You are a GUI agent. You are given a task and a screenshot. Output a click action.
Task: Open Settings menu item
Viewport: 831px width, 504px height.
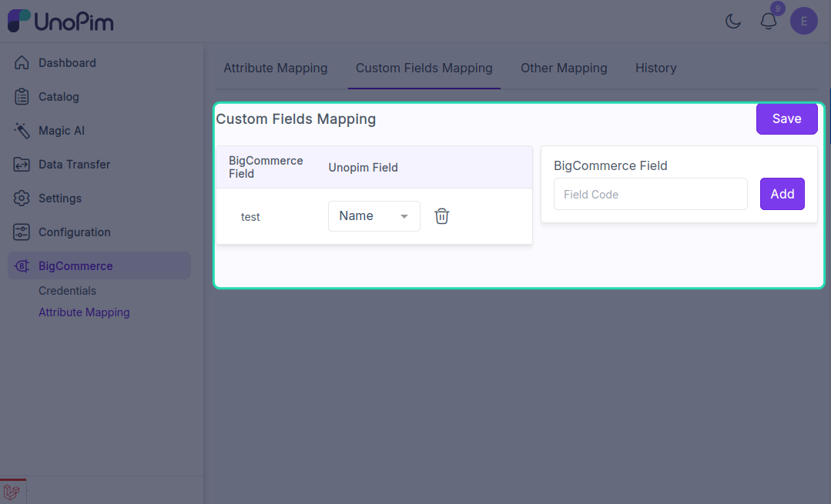(x=60, y=199)
